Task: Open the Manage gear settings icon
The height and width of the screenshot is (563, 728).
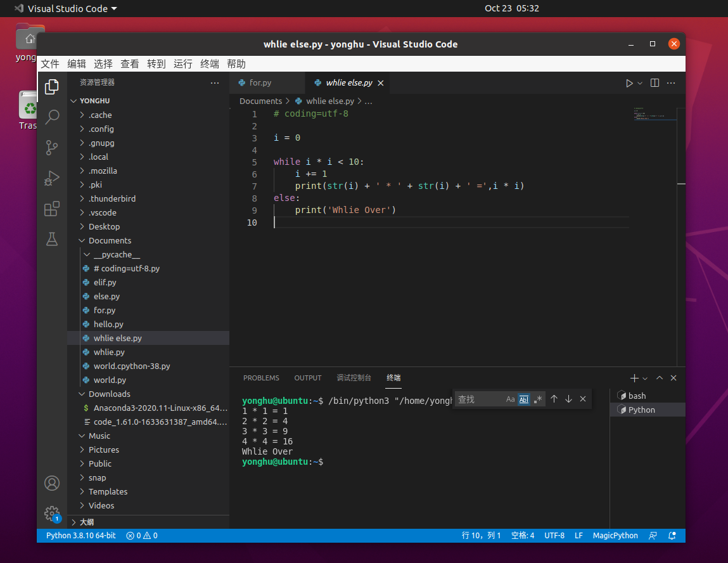Action: 51,514
